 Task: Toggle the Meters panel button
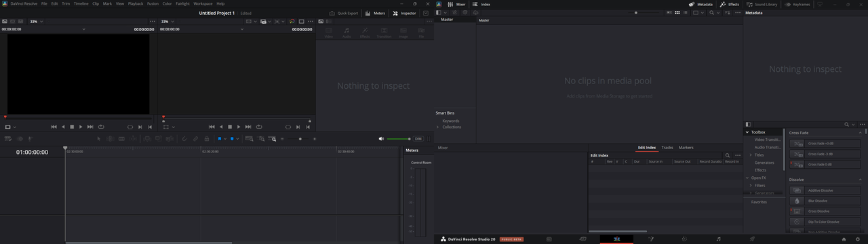pos(375,13)
